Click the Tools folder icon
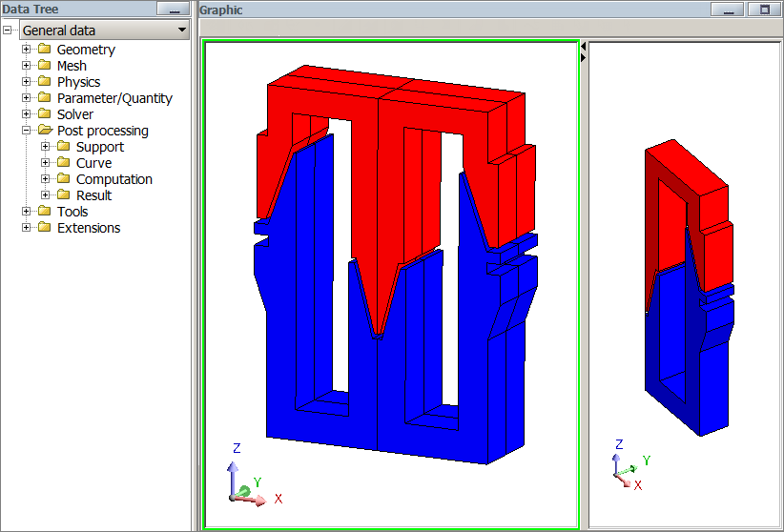The width and height of the screenshot is (784, 532). [44, 212]
